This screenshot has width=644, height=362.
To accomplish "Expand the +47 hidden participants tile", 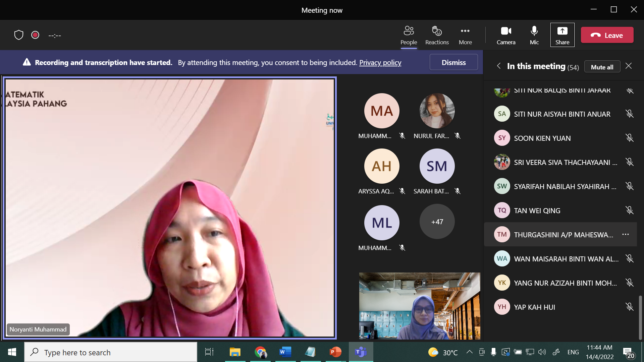I will click(437, 222).
